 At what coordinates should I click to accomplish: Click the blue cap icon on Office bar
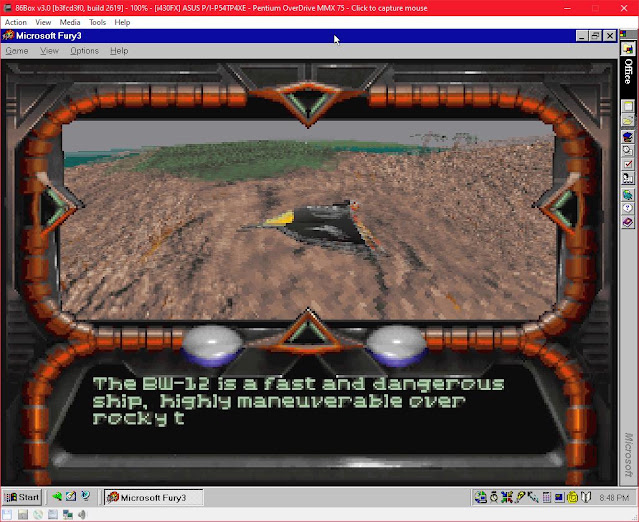(628, 136)
